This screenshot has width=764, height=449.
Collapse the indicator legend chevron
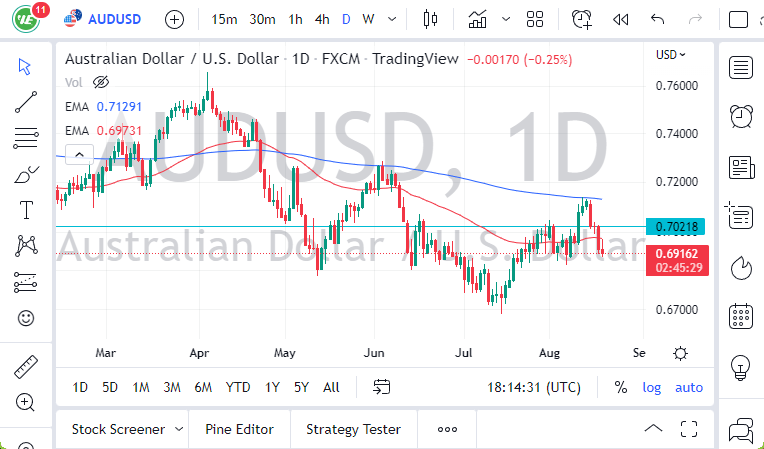(x=77, y=154)
